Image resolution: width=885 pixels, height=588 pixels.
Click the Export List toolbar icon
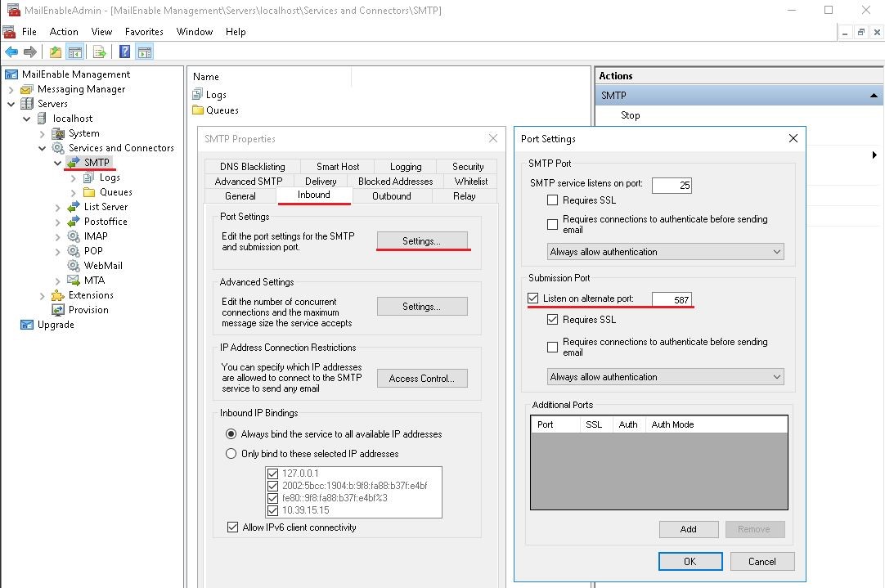(x=100, y=51)
